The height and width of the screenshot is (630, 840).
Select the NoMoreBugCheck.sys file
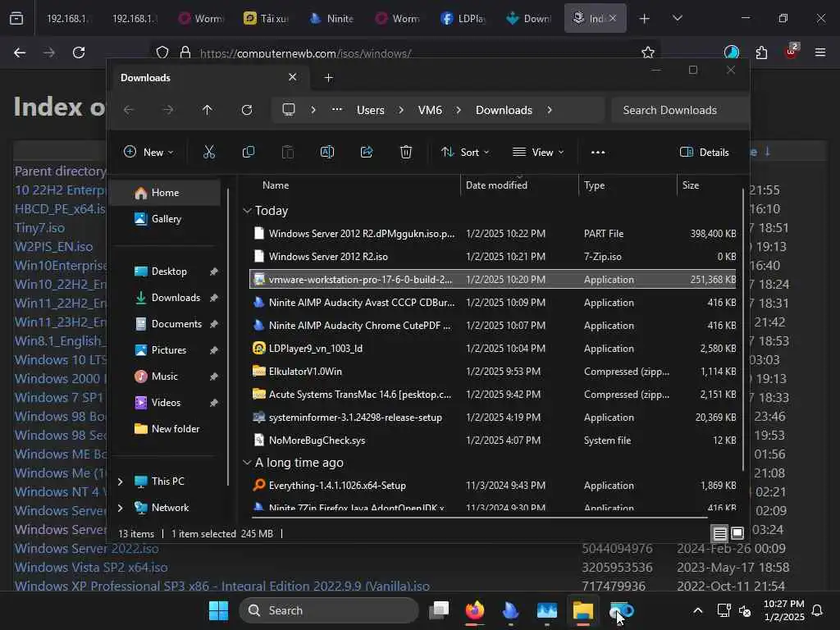(x=492, y=441)
